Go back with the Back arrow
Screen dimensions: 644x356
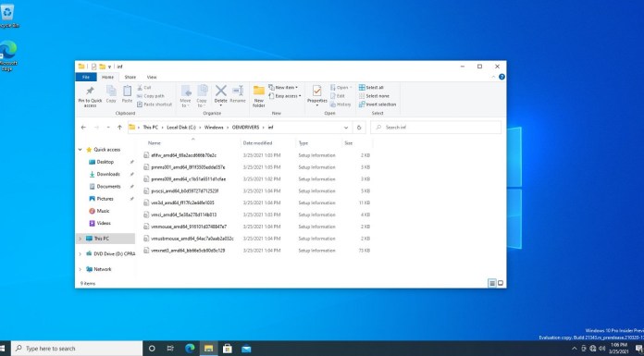tap(83, 128)
